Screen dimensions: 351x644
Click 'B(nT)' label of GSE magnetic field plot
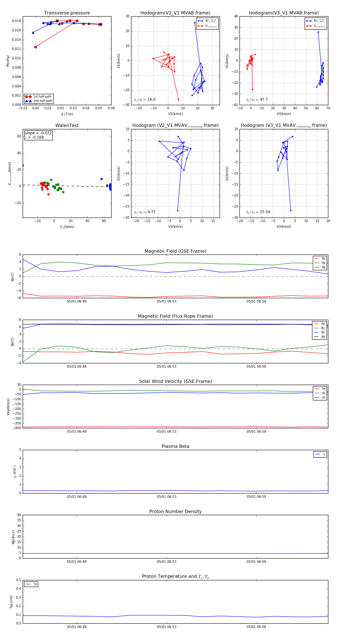[12, 277]
